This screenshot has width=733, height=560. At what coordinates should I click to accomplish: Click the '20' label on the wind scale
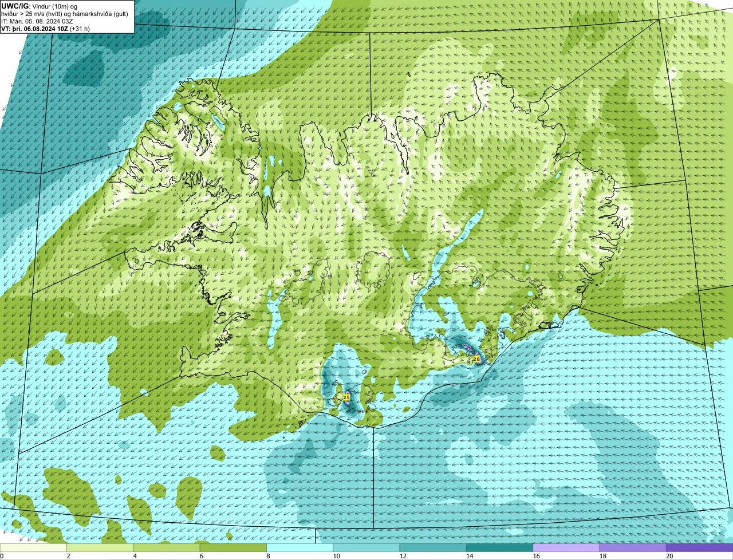tap(669, 556)
